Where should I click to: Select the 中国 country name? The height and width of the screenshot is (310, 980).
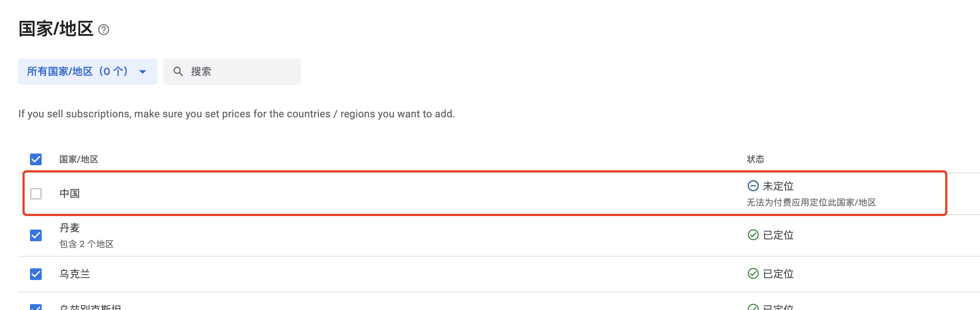click(x=69, y=194)
